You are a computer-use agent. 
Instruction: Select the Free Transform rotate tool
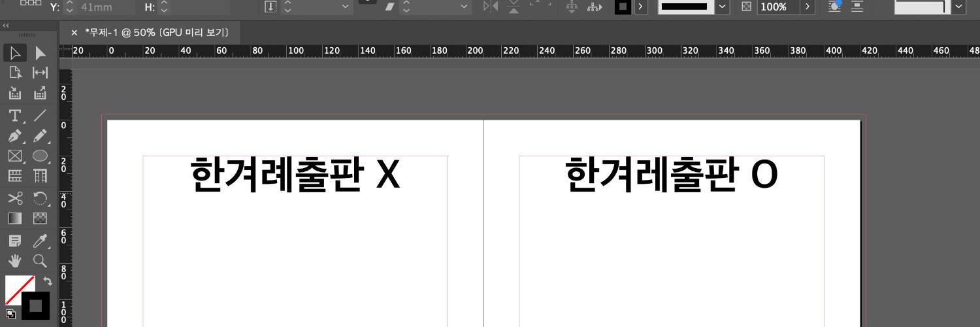pos(40,198)
